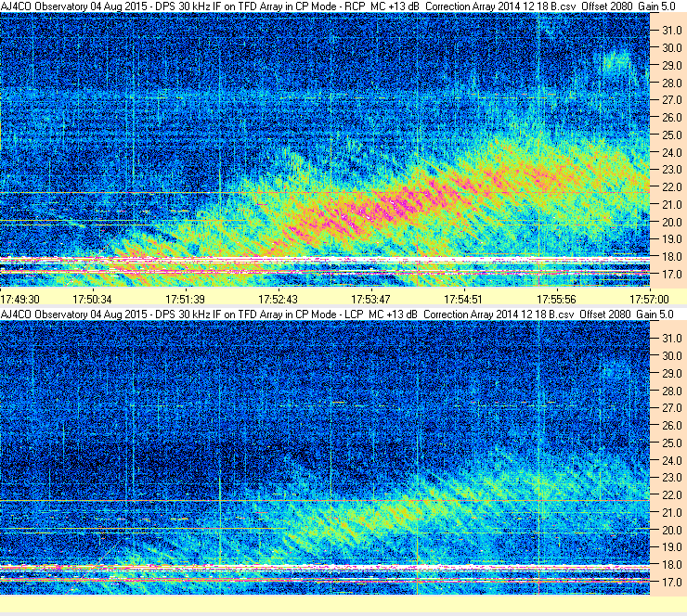The height and width of the screenshot is (616, 687).
Task: Click 26.0 on the RCP frequency axis
Action: 671,117
